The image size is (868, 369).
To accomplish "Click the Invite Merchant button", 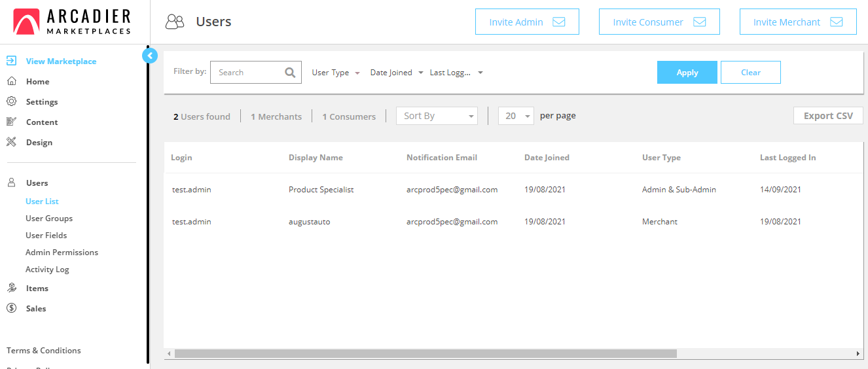I will [798, 22].
